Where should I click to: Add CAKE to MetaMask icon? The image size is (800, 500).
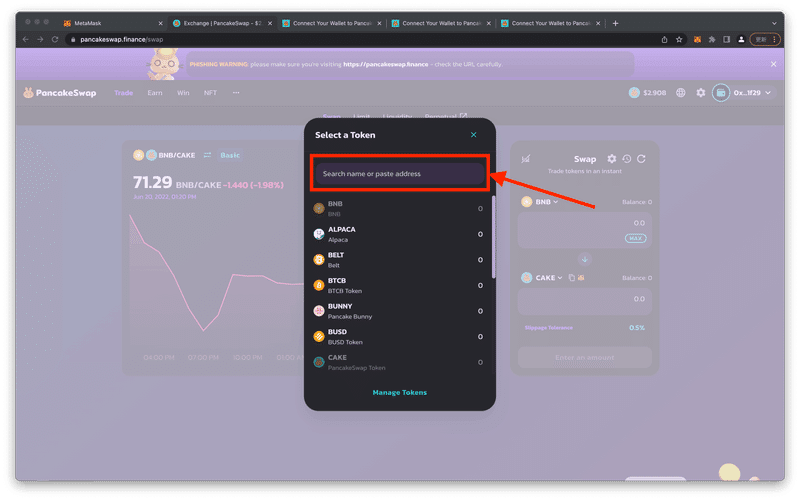[x=581, y=278]
